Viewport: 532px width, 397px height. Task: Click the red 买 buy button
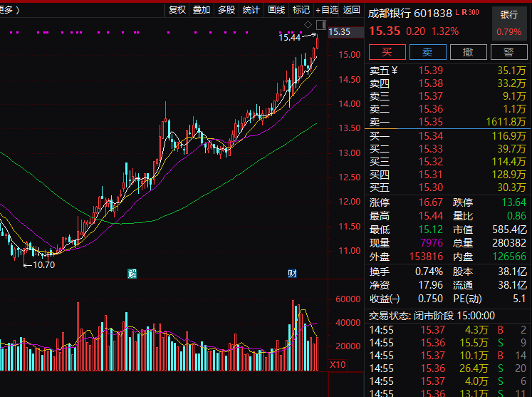click(x=387, y=52)
